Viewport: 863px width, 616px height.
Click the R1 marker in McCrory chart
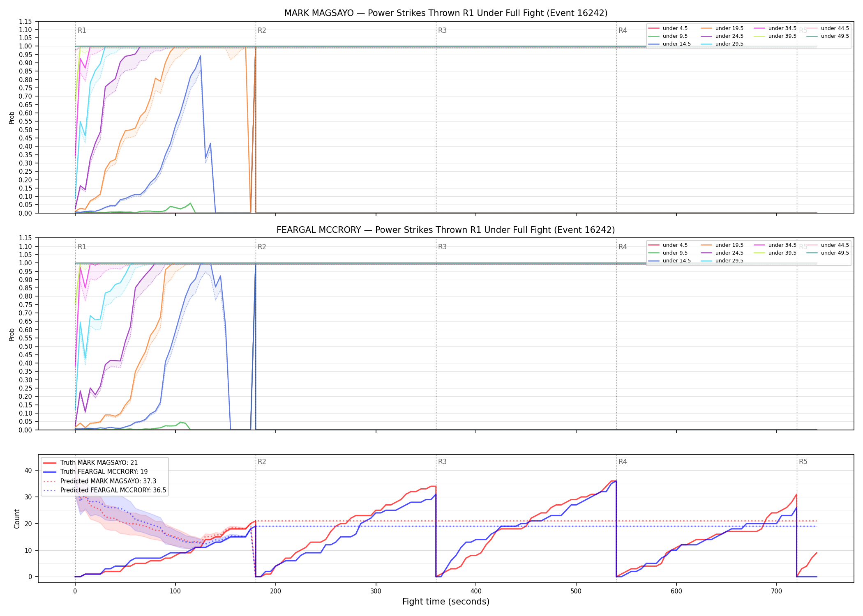point(82,247)
